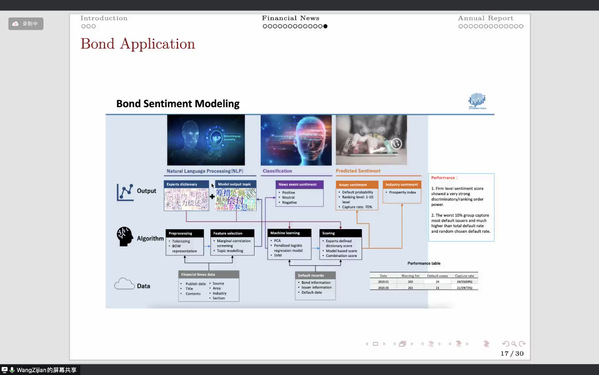599x375 pixels.
Task: Click the previous-slide arrow beside the slide box icon
Action: [x=367, y=344]
